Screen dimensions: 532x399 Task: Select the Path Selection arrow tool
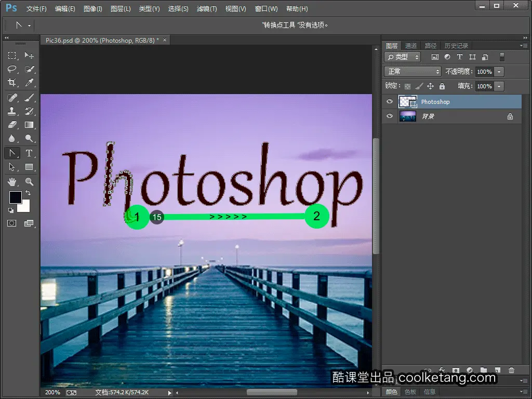click(x=12, y=167)
